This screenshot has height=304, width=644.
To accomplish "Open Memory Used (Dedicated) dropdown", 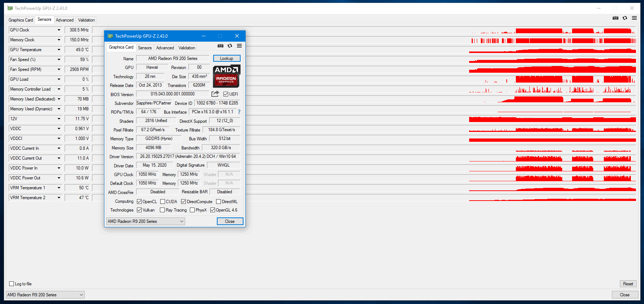I will (59, 99).
